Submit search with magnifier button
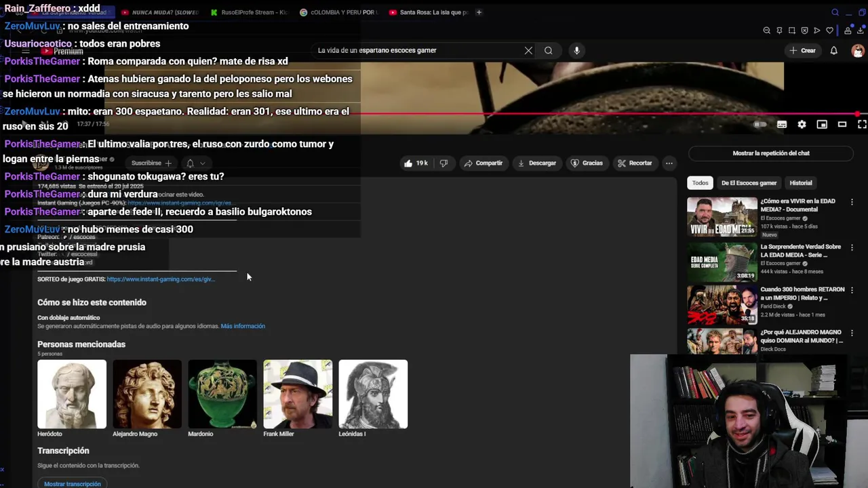 [x=549, y=50]
